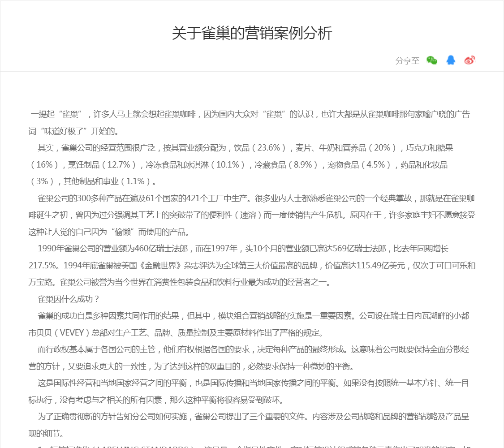Image resolution: width=504 pixels, height=448 pixels.
Task: Click the line containing "偷懒"而使用的产品
Action: pyautogui.click(x=109, y=232)
